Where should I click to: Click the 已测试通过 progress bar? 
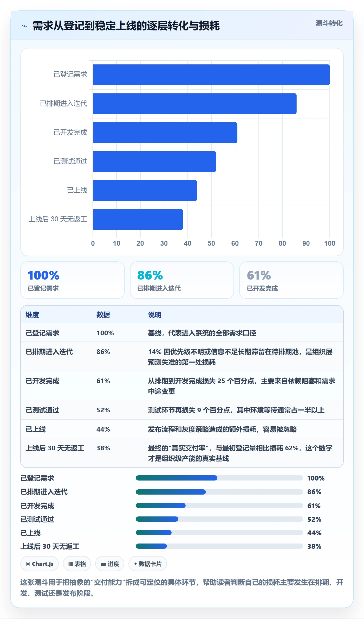[x=219, y=519]
